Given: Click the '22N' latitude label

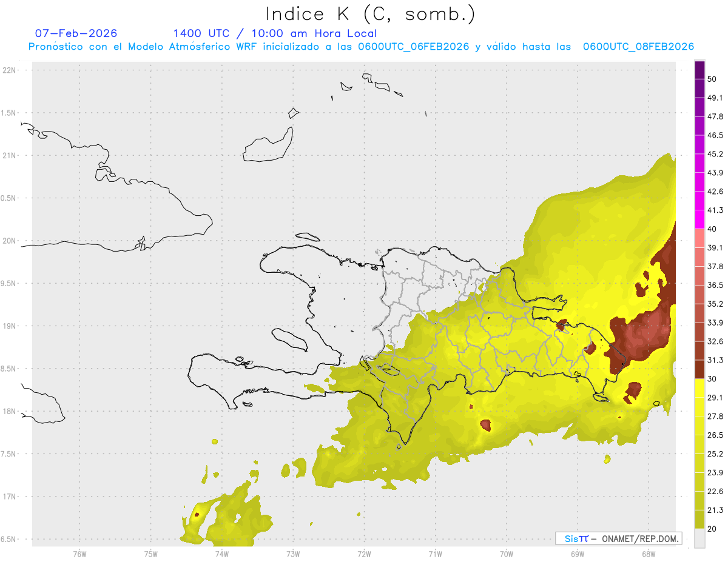Looking at the screenshot, I should pyautogui.click(x=10, y=70).
